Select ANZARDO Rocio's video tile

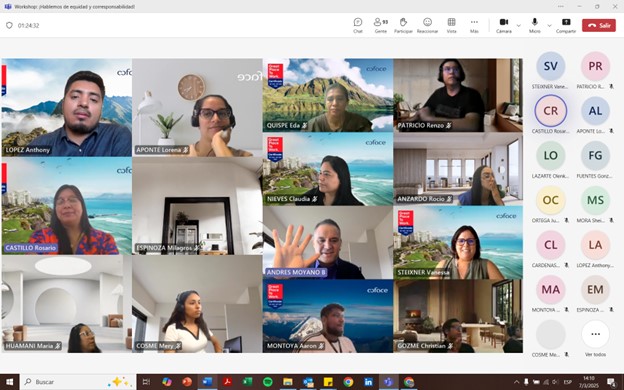pos(458,169)
